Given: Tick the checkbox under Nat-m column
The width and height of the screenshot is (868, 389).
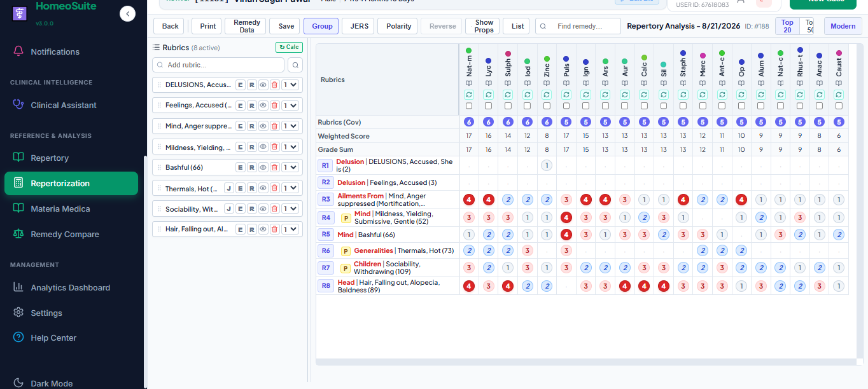Looking at the screenshot, I should 469,106.
